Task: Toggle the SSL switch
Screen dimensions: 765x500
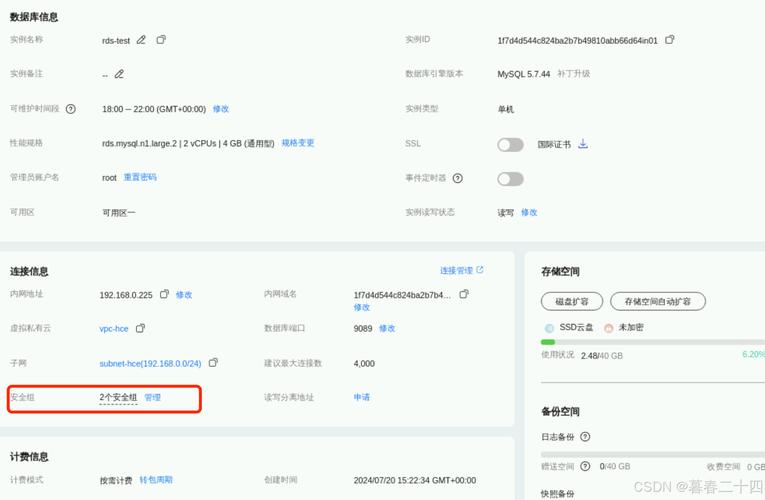Action: 510,144
